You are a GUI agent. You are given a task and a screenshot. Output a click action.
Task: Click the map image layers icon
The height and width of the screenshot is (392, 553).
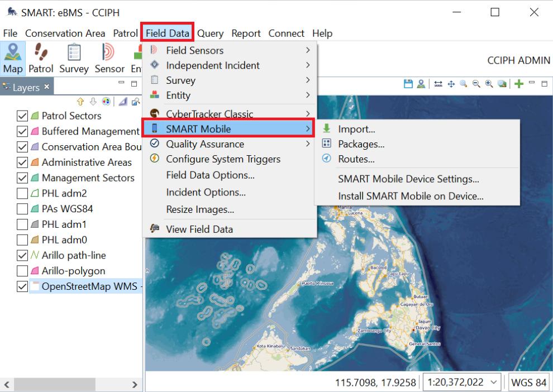click(502, 84)
